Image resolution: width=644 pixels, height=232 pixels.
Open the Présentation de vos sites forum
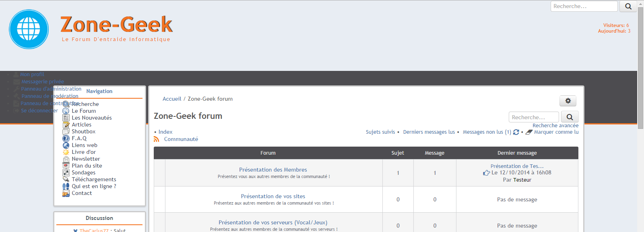(273, 197)
